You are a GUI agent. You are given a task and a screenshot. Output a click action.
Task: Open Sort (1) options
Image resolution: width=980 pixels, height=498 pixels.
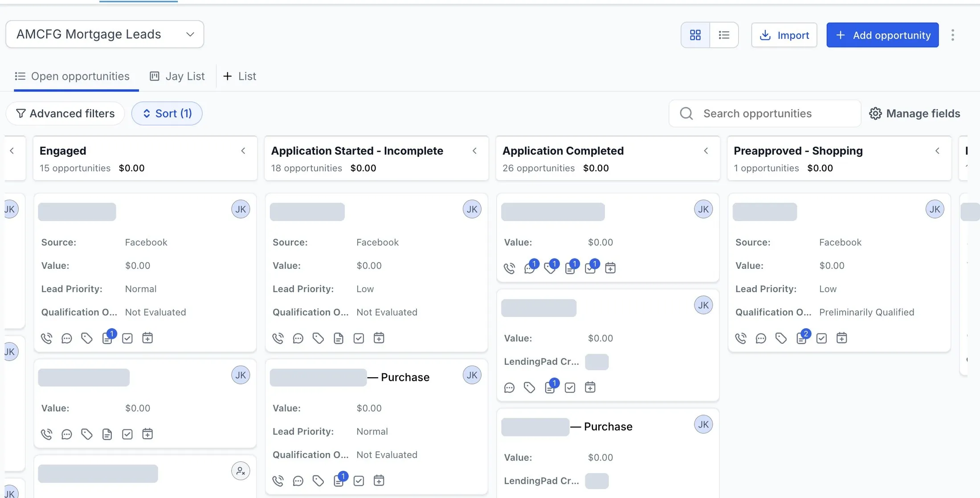point(167,113)
